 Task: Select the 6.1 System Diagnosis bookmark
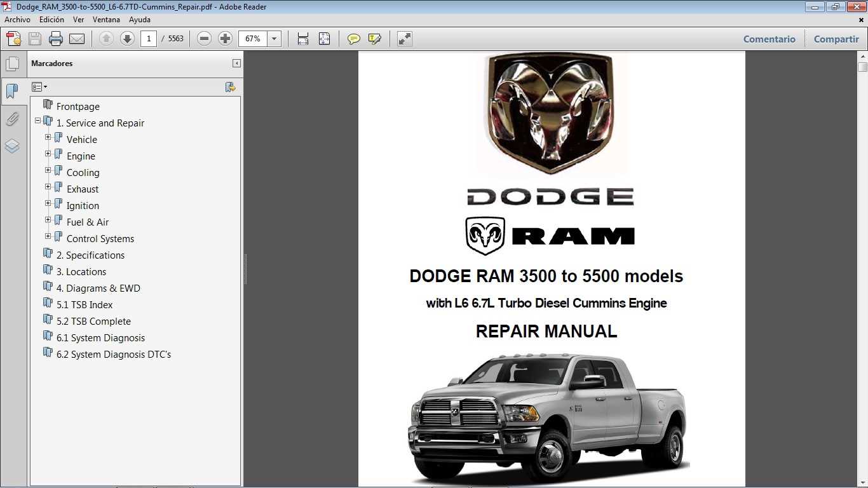pyautogui.click(x=100, y=338)
